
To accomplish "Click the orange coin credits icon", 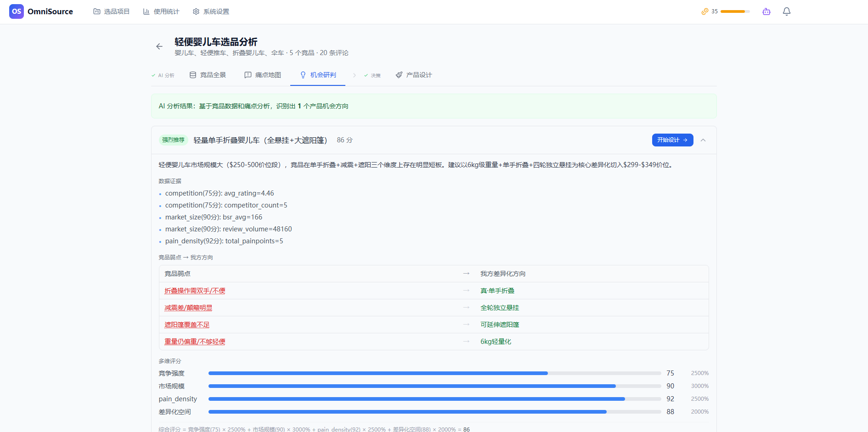I will [705, 11].
